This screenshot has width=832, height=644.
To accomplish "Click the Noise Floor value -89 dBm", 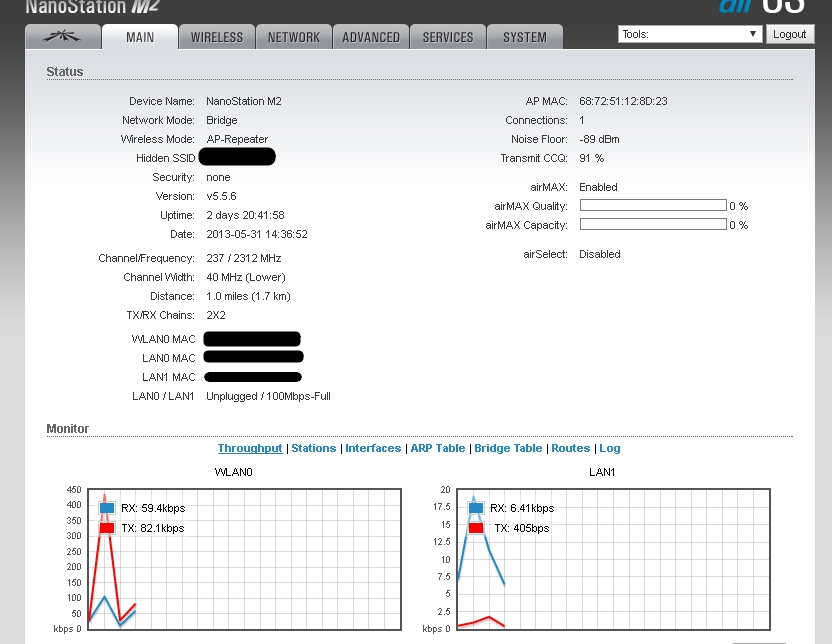I will click(599, 139).
